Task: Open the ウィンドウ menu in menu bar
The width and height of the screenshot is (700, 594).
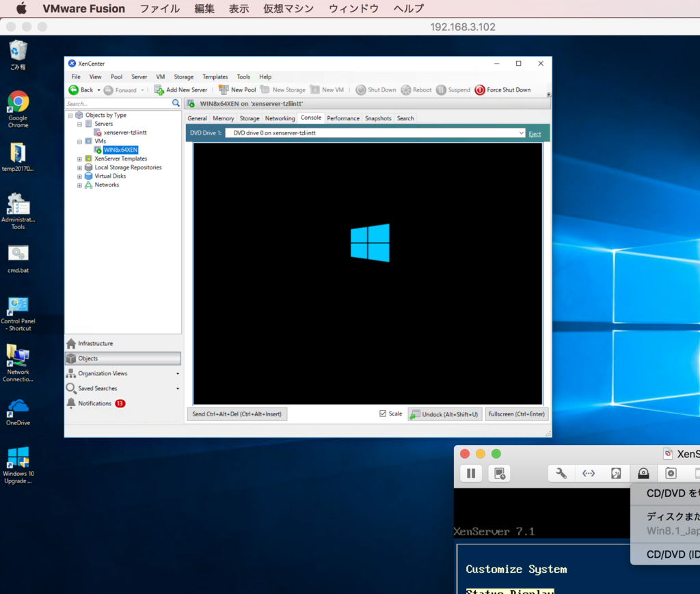Action: (353, 8)
